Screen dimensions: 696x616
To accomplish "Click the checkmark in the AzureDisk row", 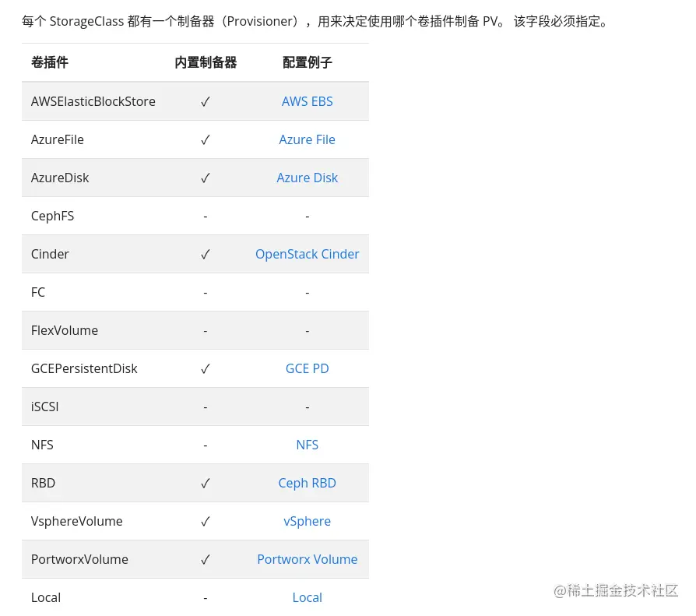I will pyautogui.click(x=205, y=178).
